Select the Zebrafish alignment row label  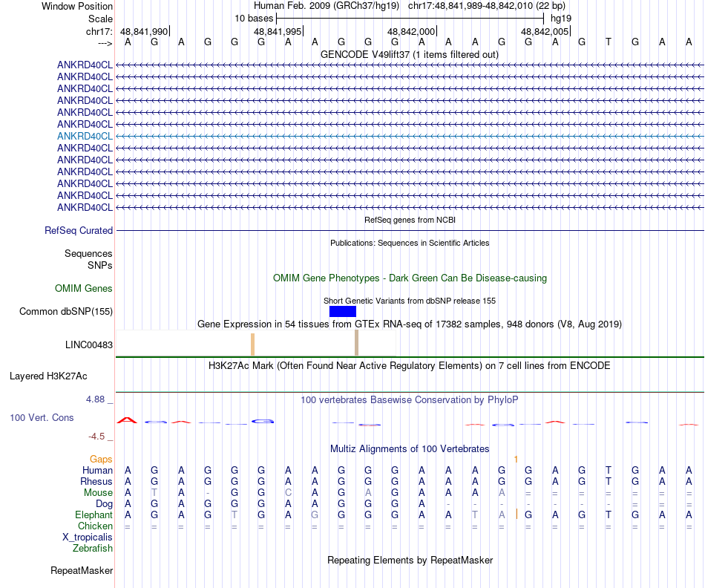click(93, 549)
